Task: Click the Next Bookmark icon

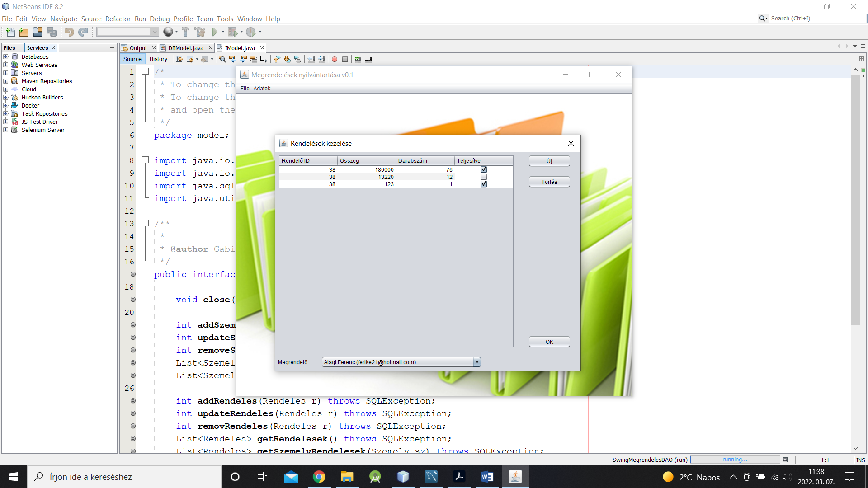Action: click(x=287, y=59)
